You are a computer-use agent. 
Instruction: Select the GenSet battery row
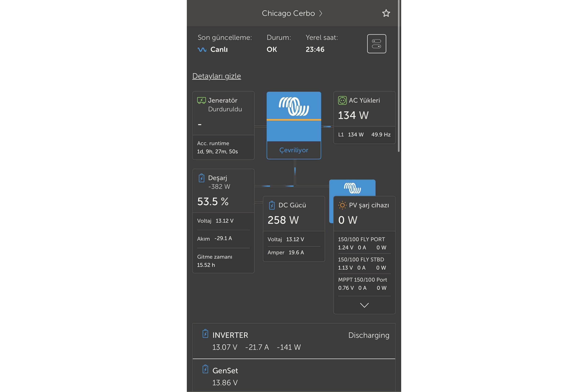pyautogui.click(x=294, y=376)
